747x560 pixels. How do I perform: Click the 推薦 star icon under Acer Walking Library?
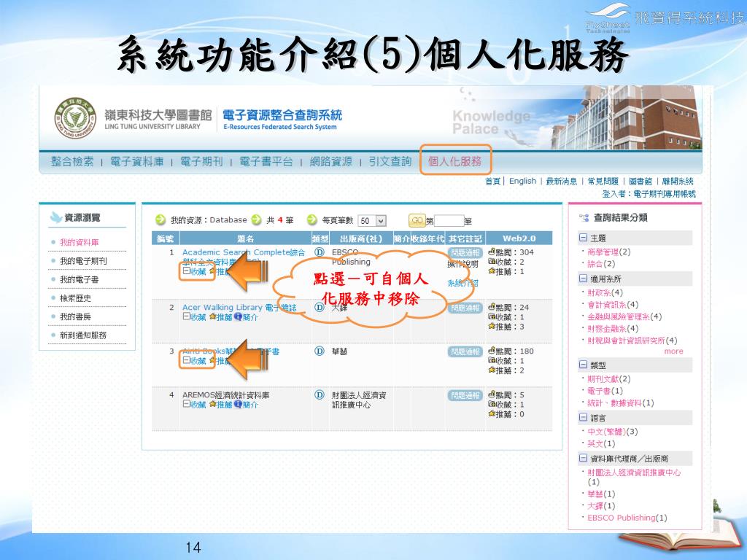[x=213, y=316]
